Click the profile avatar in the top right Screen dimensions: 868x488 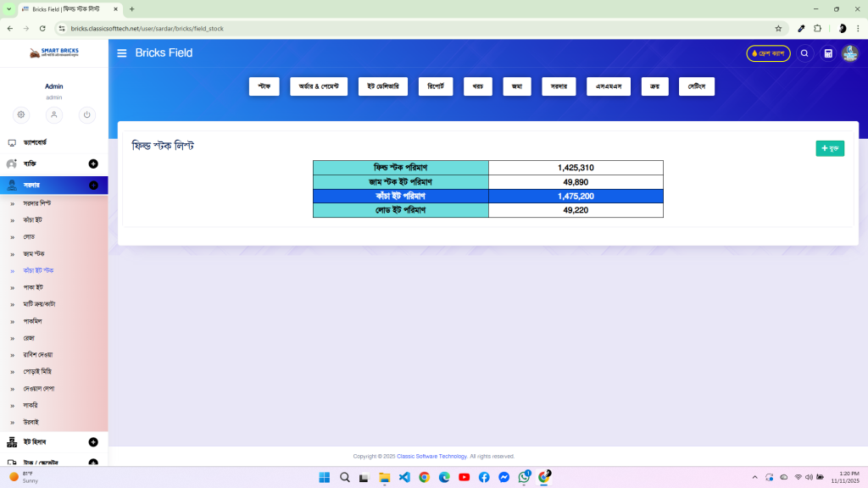tap(849, 53)
